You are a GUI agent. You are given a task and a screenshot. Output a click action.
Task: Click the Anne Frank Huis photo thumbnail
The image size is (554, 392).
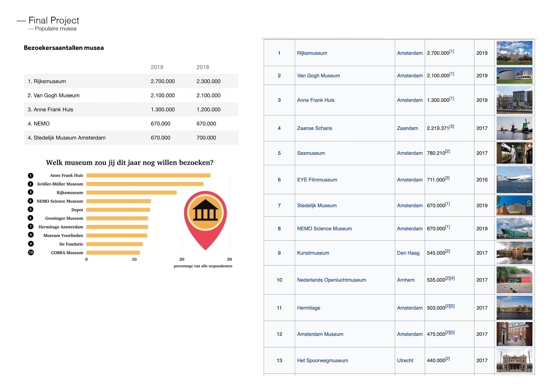[x=514, y=100]
